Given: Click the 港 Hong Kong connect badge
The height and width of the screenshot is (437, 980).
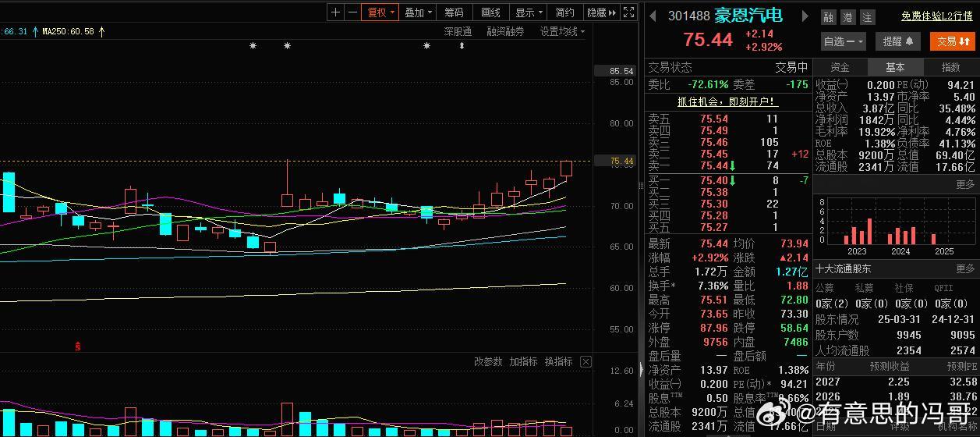Looking at the screenshot, I should coord(847,17).
